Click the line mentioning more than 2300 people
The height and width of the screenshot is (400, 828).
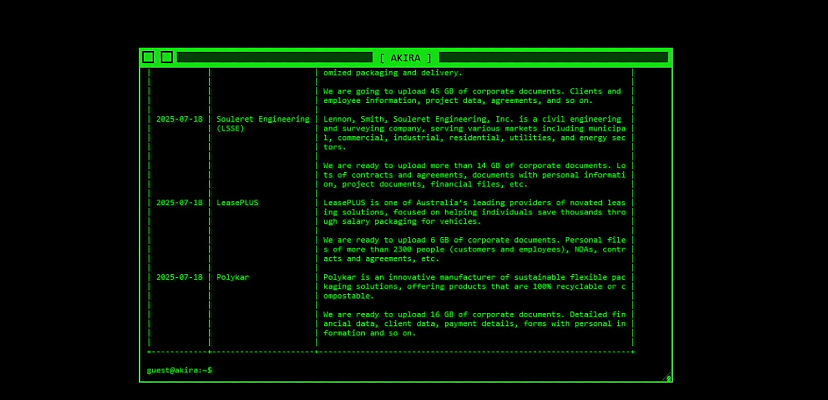point(474,249)
